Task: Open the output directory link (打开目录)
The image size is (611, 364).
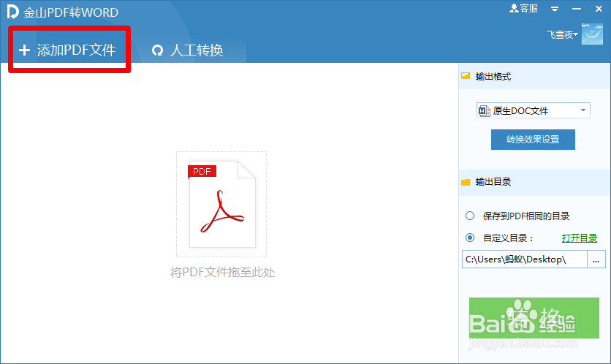Action: coord(579,238)
